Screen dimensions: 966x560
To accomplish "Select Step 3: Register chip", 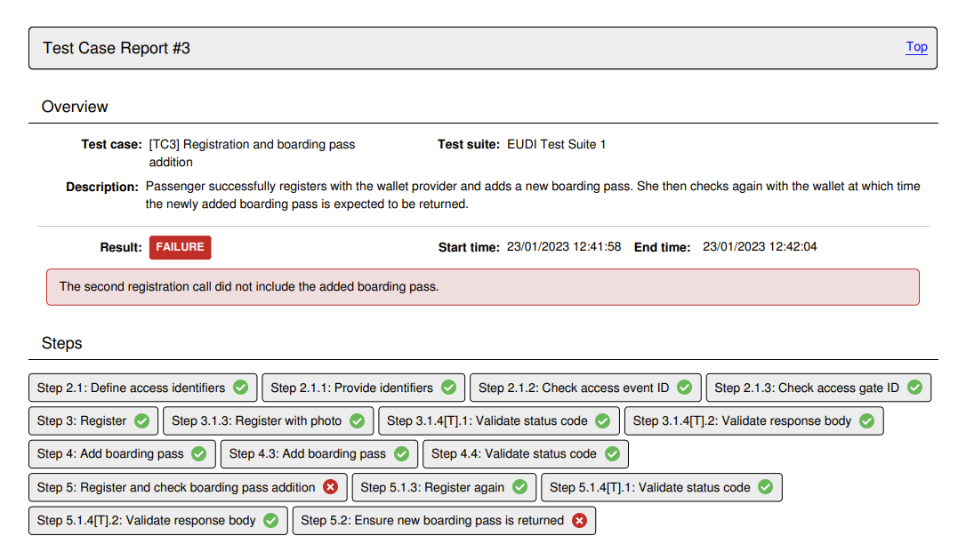I will (93, 420).
